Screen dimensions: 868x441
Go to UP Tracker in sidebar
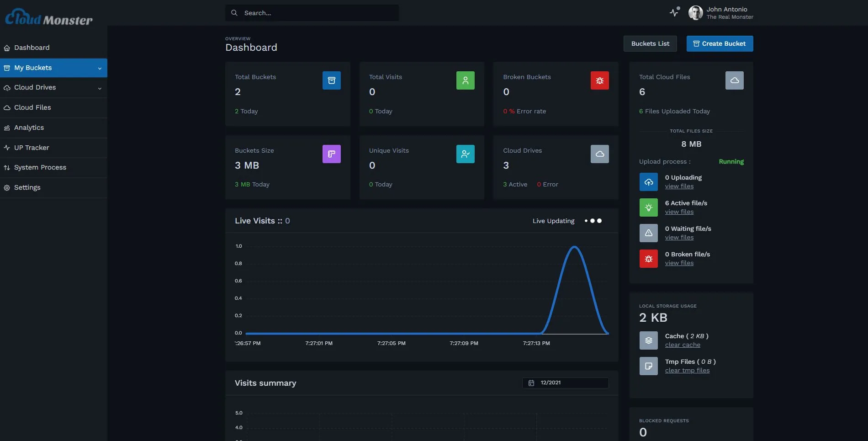tap(31, 148)
